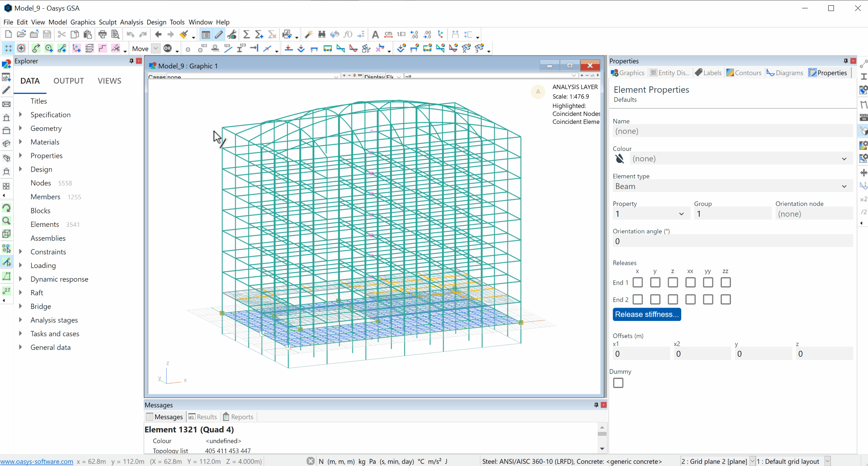Switch to the OUTPUT tab
This screenshot has height=466, width=868.
click(68, 80)
